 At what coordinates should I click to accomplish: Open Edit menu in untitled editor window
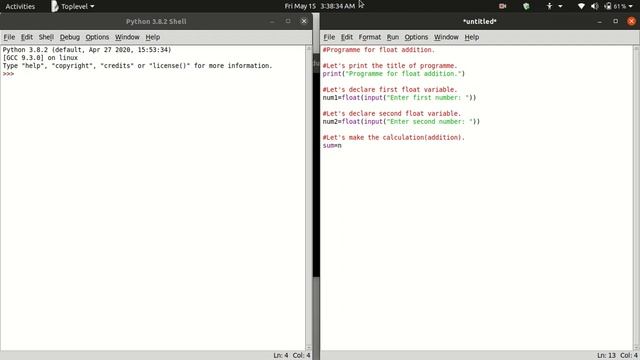(x=347, y=37)
